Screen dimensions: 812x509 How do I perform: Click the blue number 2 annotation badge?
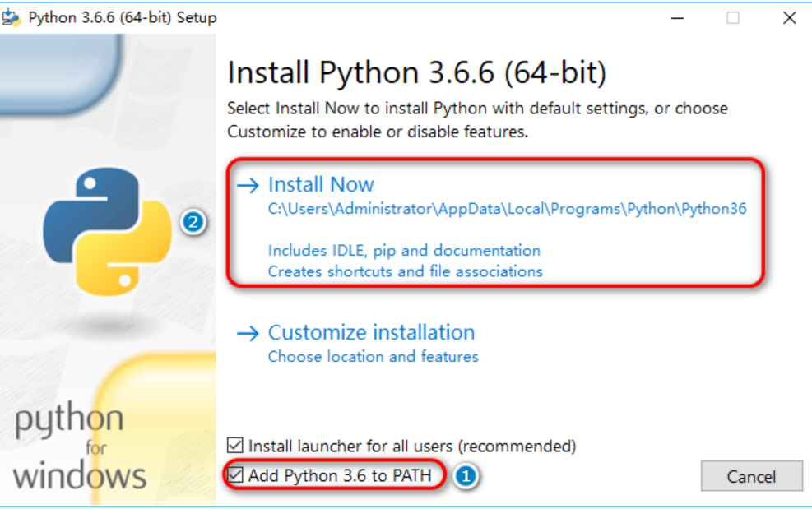(193, 222)
